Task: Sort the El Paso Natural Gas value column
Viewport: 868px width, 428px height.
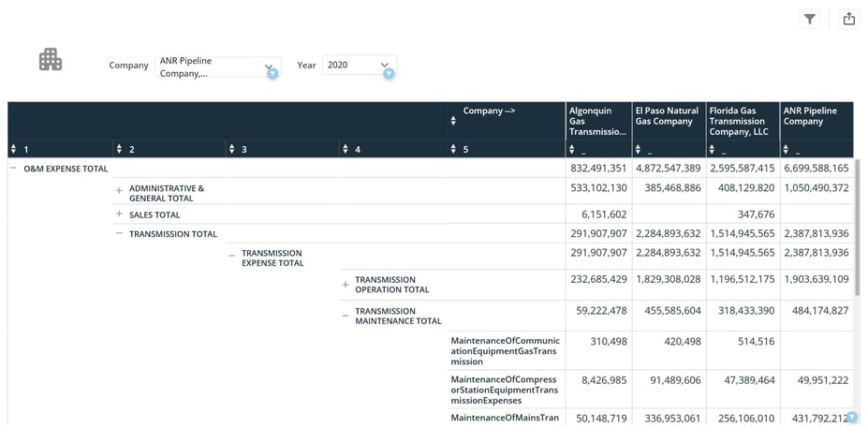Action: pos(639,150)
